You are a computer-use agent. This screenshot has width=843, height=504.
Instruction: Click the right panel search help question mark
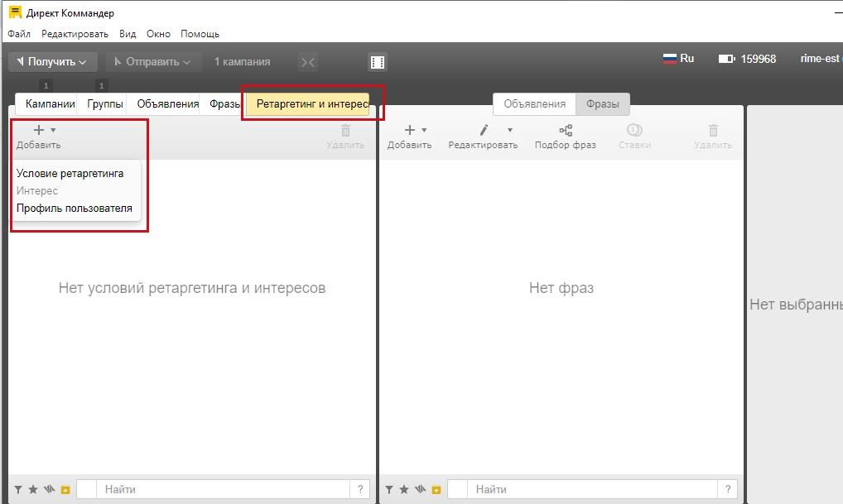coord(728,489)
